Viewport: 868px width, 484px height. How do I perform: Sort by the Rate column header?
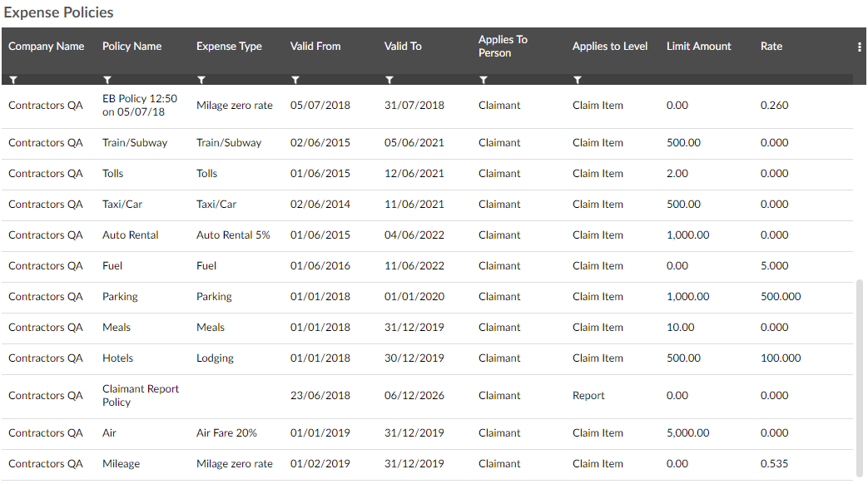pyautogui.click(x=771, y=47)
